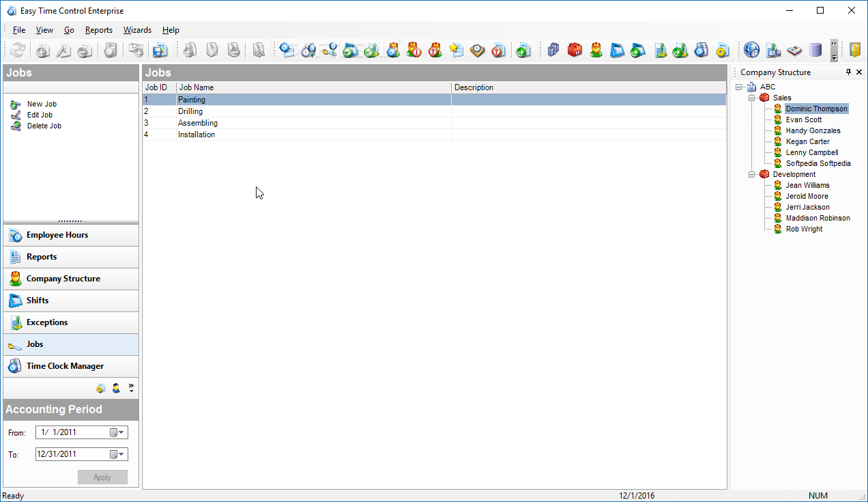
Task: Open the Help menu
Action: pos(171,30)
